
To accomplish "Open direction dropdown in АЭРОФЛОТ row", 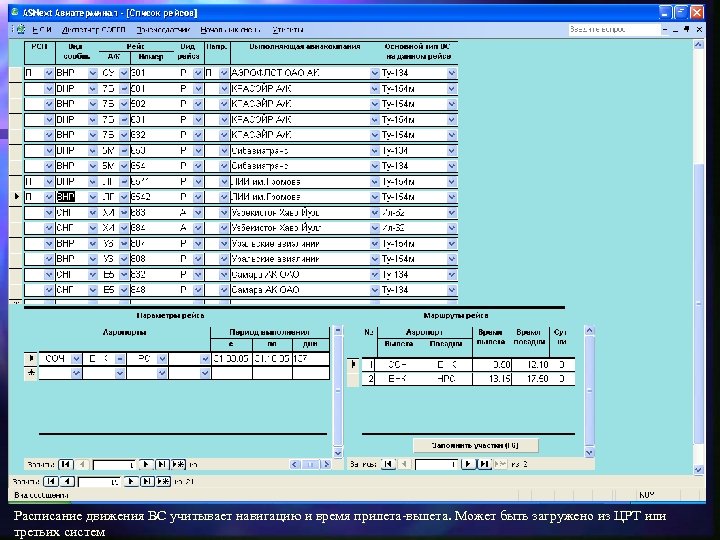I will 224,73.
